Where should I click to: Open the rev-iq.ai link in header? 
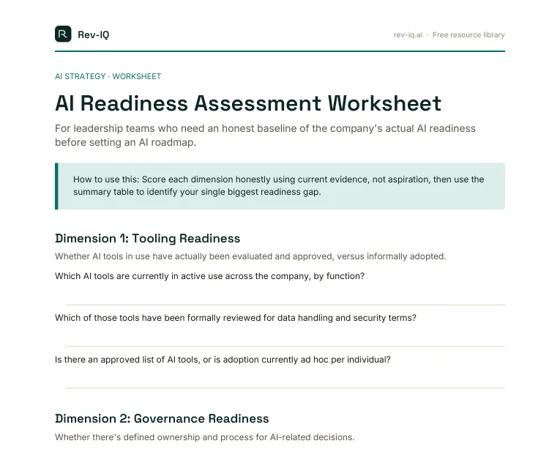408,35
